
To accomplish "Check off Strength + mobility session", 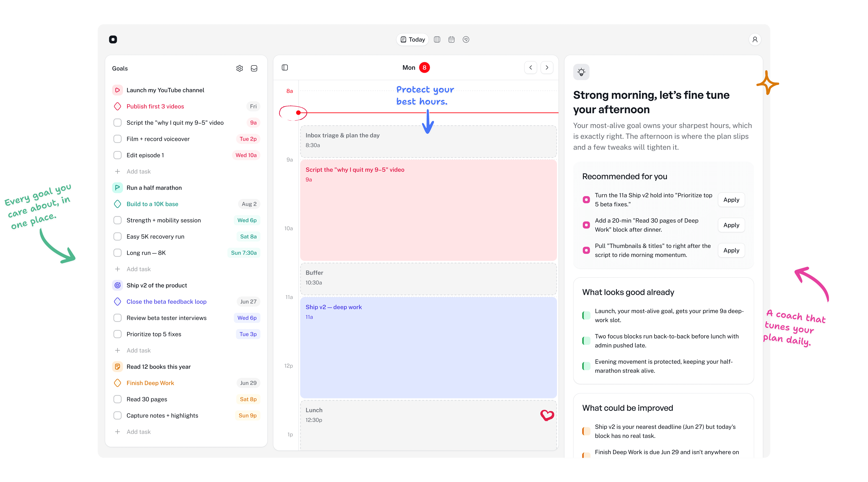I will click(117, 220).
